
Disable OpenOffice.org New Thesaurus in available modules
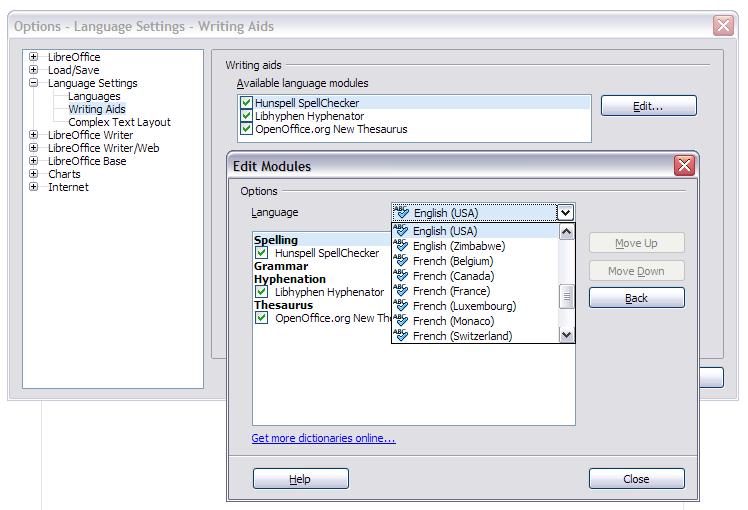tap(246, 129)
